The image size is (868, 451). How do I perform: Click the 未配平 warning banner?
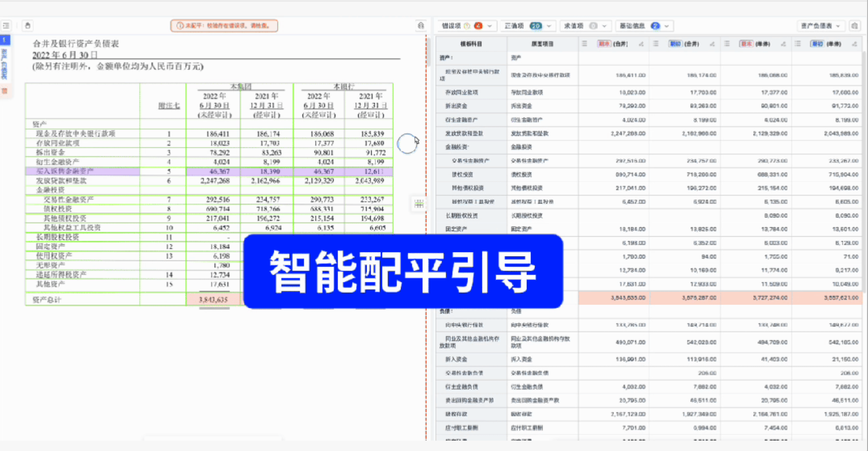(224, 26)
